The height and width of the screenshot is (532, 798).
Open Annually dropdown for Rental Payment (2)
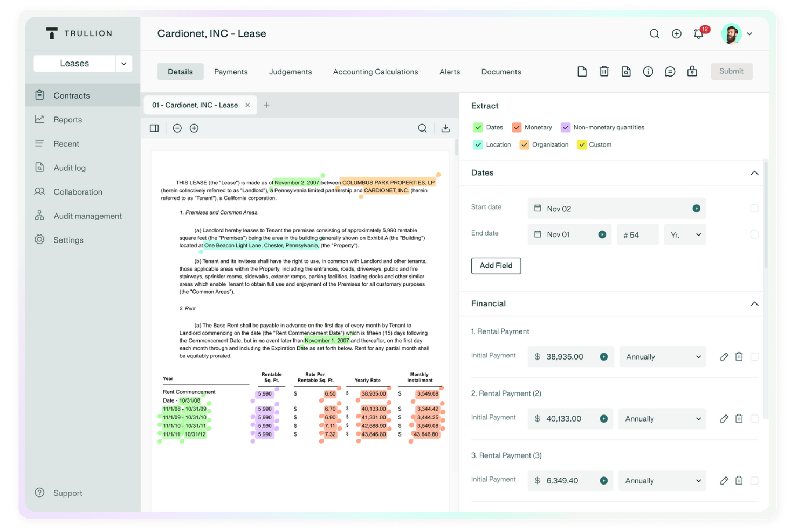point(663,419)
